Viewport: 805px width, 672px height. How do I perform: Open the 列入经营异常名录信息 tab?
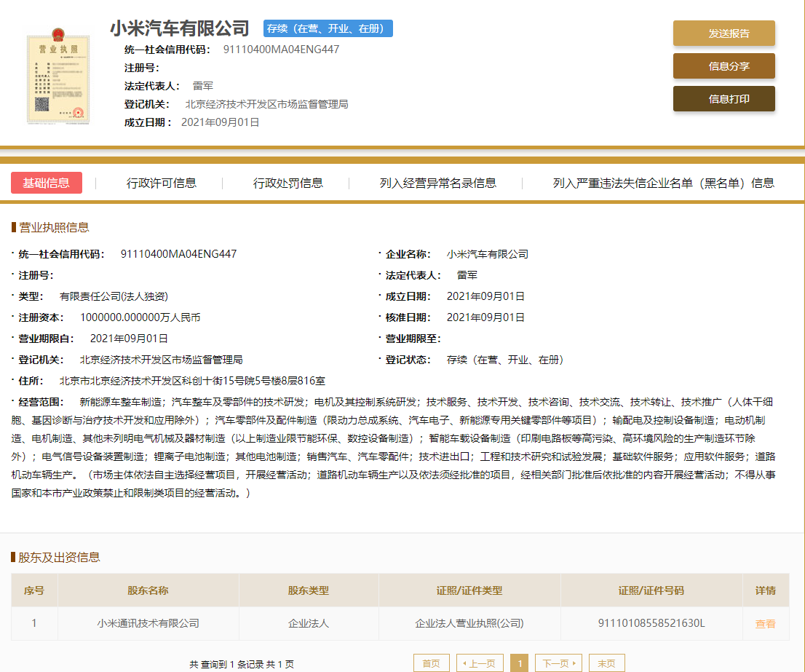[438, 183]
